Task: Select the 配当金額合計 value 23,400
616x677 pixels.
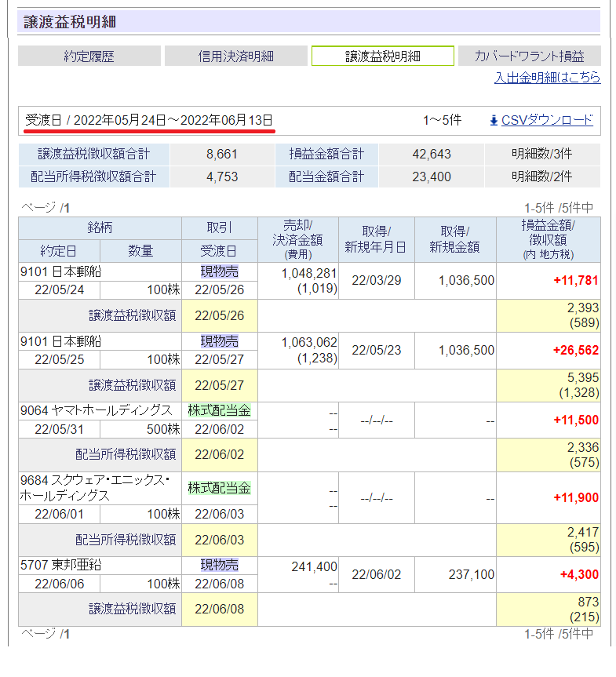Action: (432, 177)
